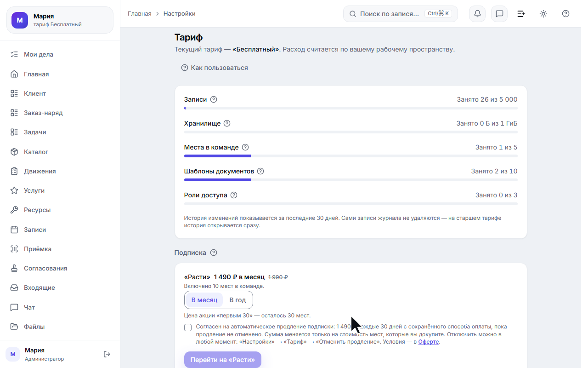Click the М avatar in the sidebar footer
This screenshot has width=588, height=368.
point(13,354)
